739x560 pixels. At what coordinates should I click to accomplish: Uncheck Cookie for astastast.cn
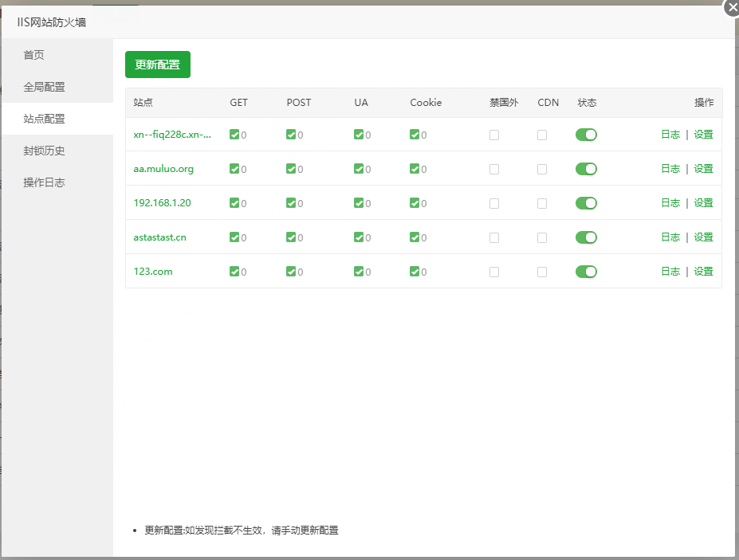pyautogui.click(x=415, y=237)
